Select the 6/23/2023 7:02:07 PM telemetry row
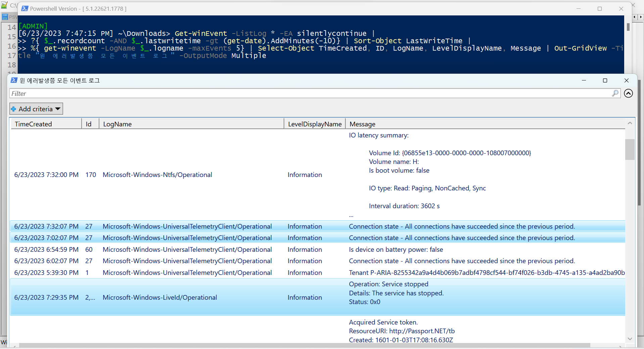 317,238
